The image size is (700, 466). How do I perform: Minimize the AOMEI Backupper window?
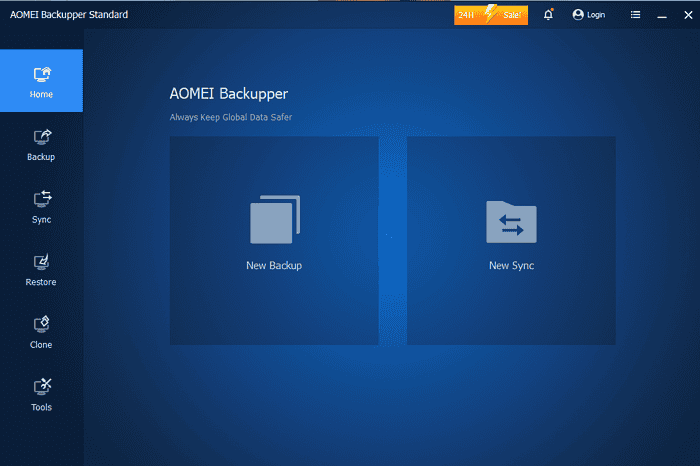pos(661,15)
